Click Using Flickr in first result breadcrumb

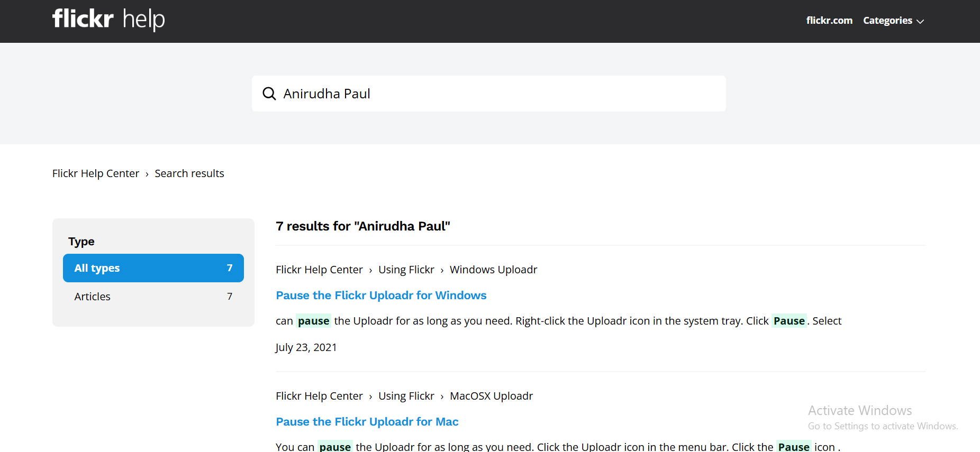point(406,270)
